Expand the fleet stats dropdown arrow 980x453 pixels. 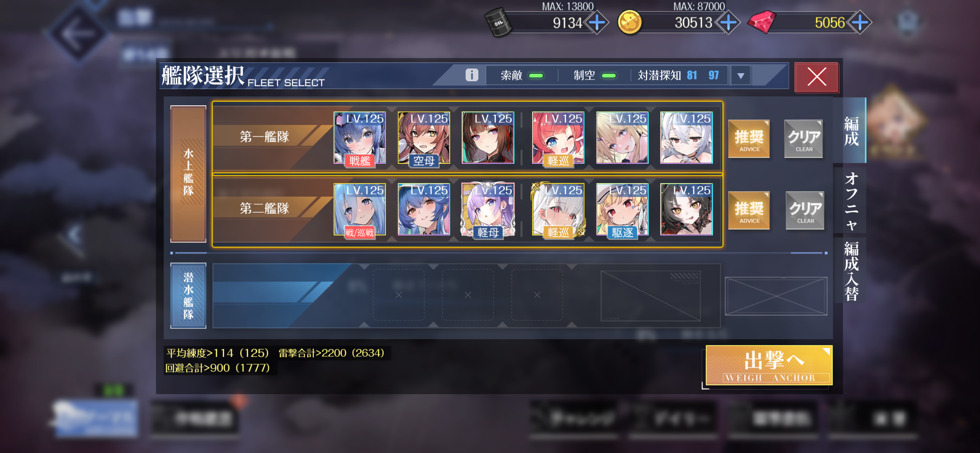(740, 76)
